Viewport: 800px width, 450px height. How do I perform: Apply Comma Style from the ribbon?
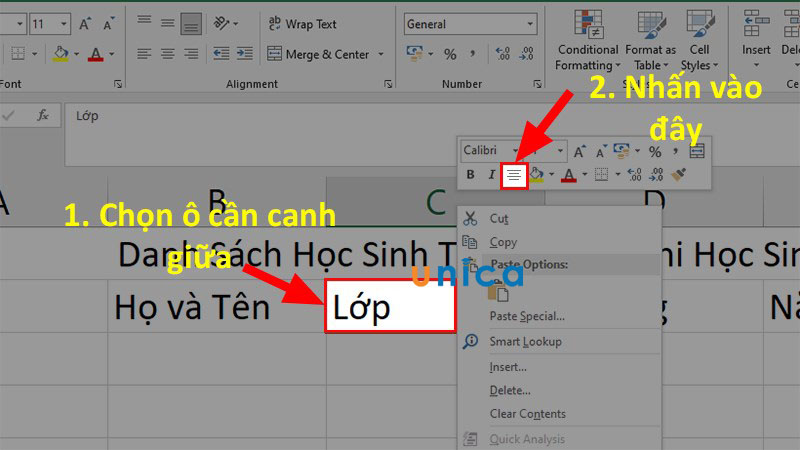pyautogui.click(x=472, y=54)
